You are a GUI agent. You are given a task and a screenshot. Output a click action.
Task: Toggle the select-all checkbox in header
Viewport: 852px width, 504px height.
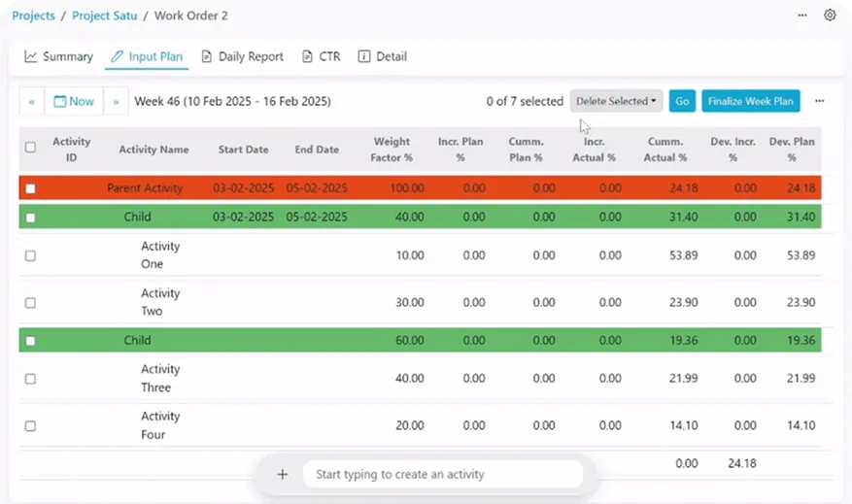(x=30, y=148)
